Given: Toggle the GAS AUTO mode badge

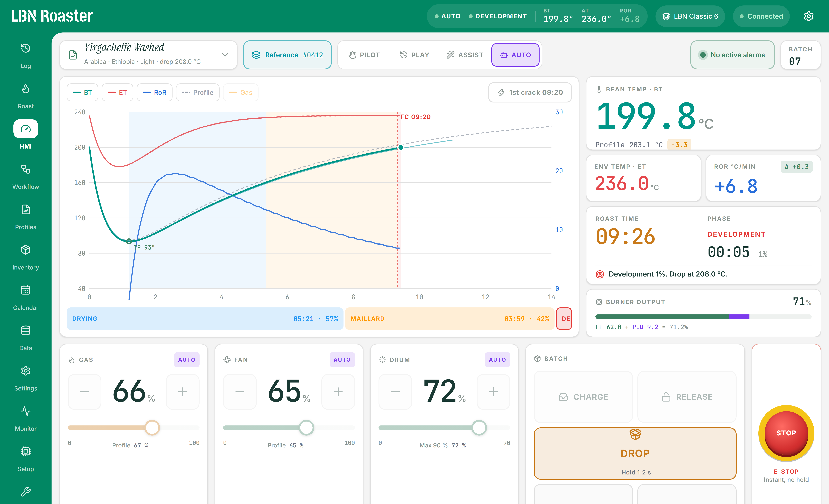Looking at the screenshot, I should [187, 360].
